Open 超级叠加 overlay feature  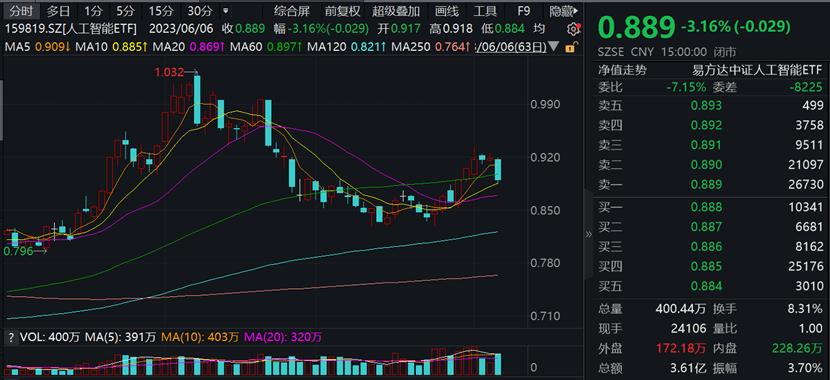point(396,10)
